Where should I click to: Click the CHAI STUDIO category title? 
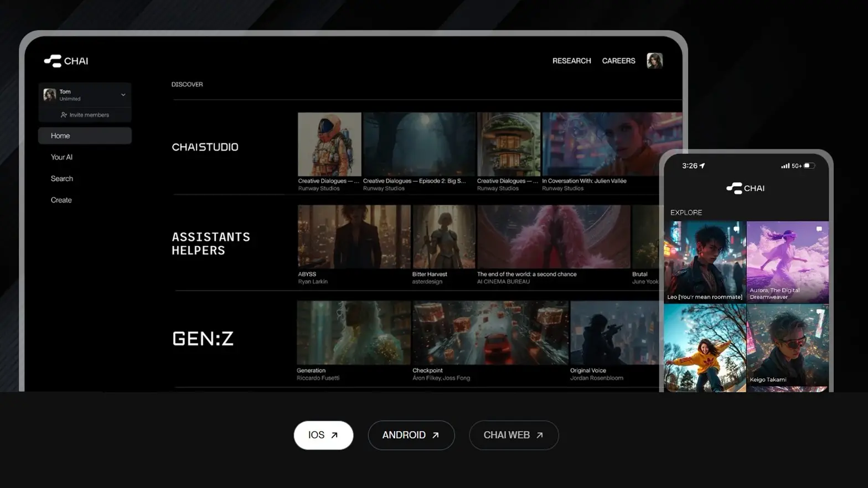tap(205, 147)
